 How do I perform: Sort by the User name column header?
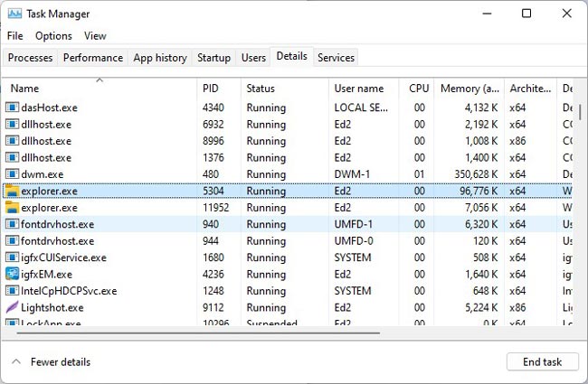tap(364, 89)
